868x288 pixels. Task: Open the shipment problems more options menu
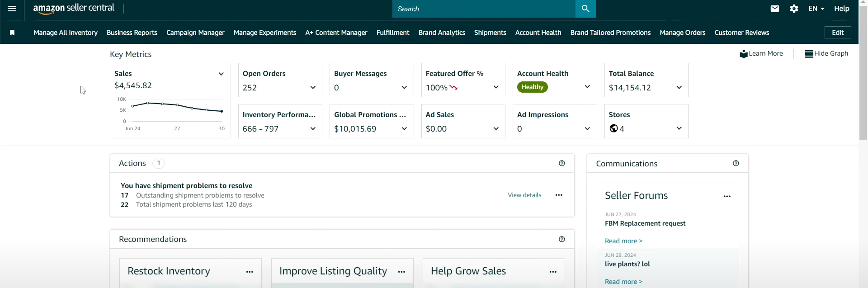[559, 195]
